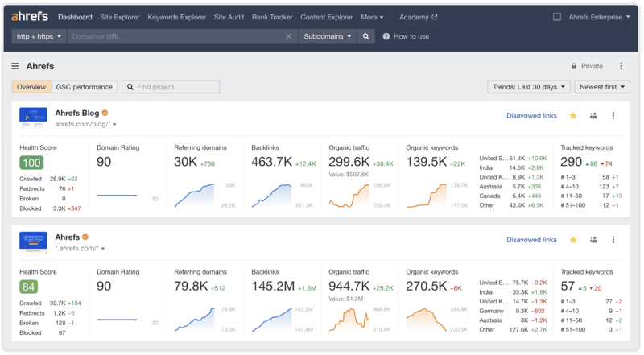Click Ahrefs Blog backlinks 463.7K value
The width and height of the screenshot is (644, 355).
272,162
